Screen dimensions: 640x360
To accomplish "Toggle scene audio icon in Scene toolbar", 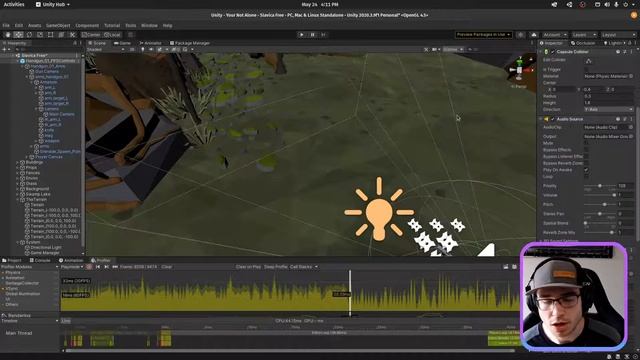I will 151,49.
